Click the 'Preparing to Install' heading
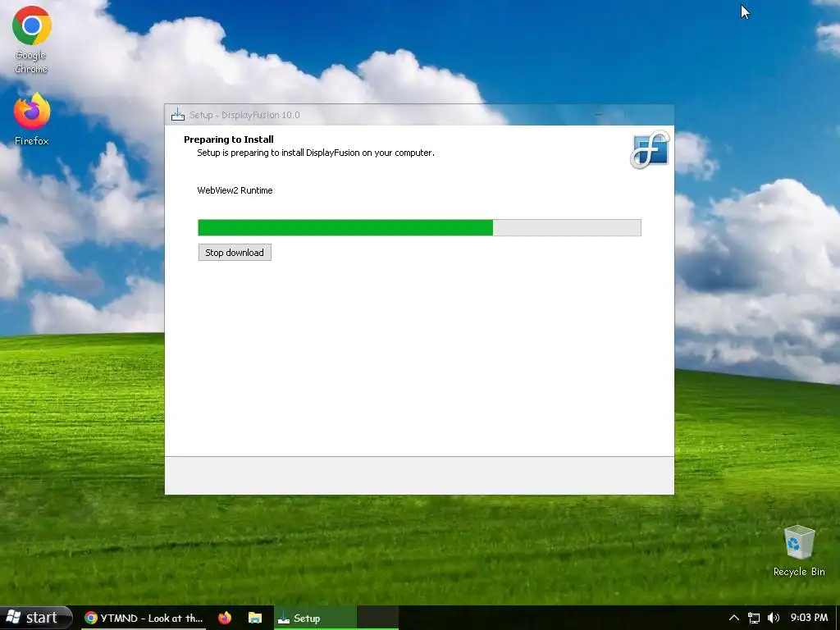 229,139
